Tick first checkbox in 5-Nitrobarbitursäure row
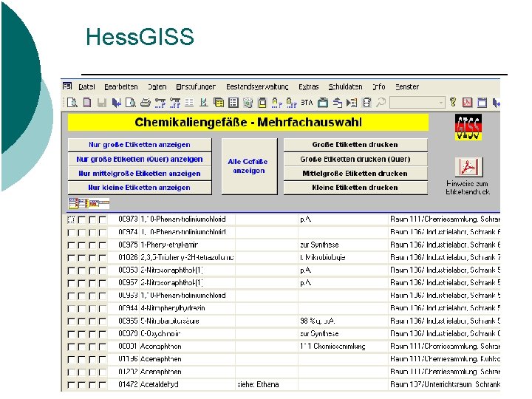532x399 pixels. (71, 321)
